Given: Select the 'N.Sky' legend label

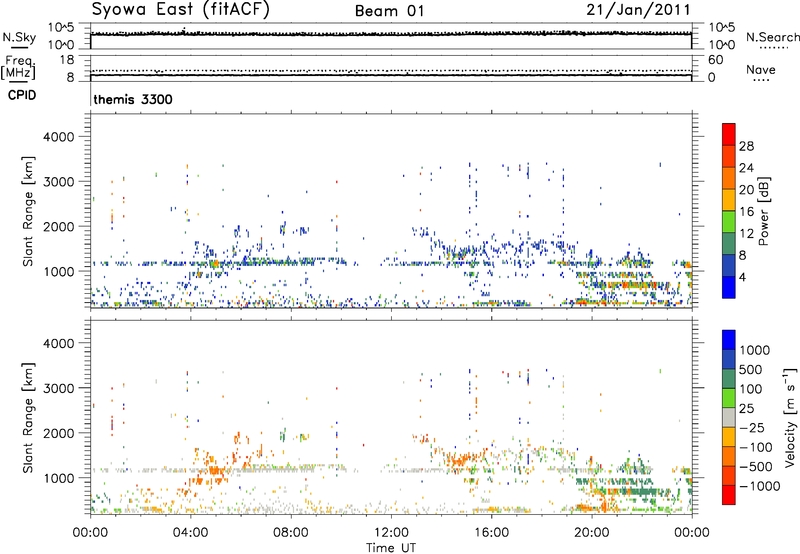Looking at the screenshot, I should click(19, 37).
